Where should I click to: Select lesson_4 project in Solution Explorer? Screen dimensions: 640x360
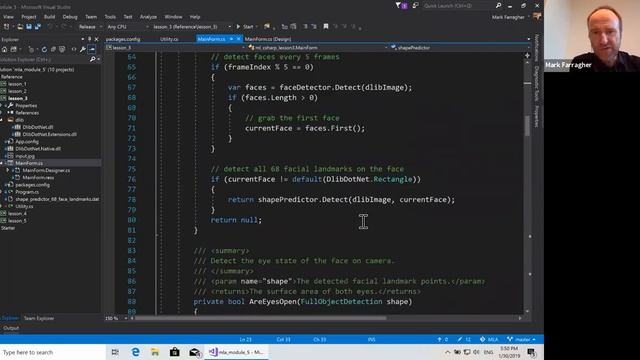(x=17, y=213)
